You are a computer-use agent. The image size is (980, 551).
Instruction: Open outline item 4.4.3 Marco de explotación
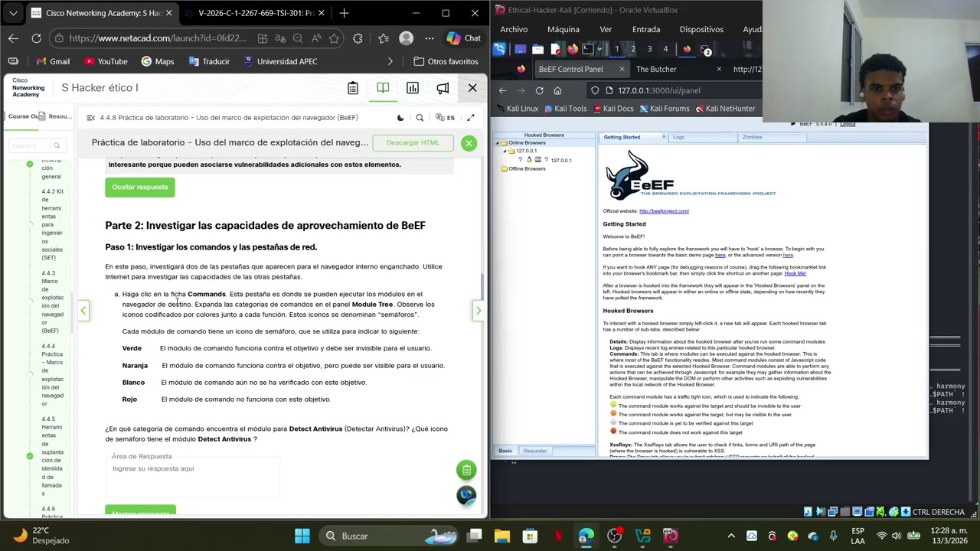click(53, 302)
